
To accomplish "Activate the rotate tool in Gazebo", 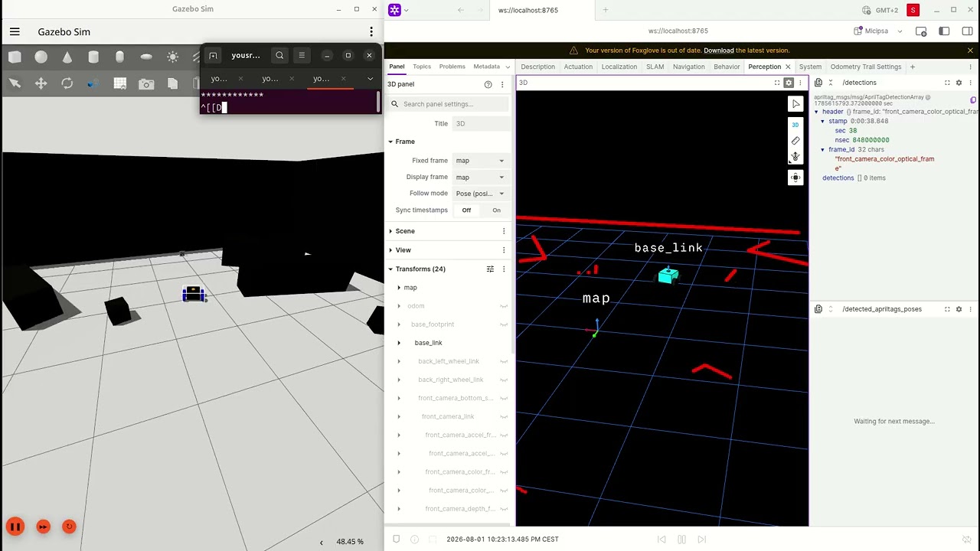I will [x=67, y=83].
